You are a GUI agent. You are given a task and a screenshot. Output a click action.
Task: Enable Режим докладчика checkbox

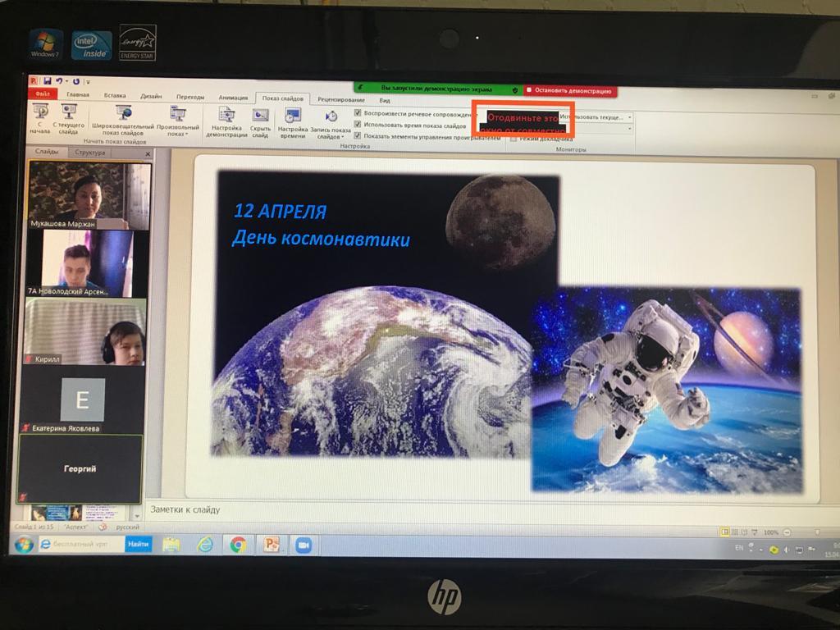point(514,139)
